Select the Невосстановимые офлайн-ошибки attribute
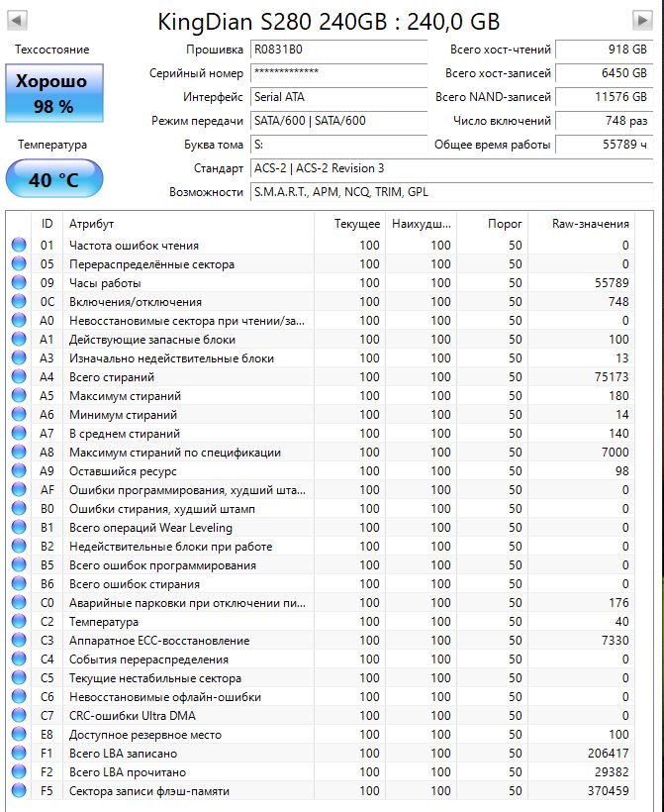664x812 pixels. [x=165, y=697]
